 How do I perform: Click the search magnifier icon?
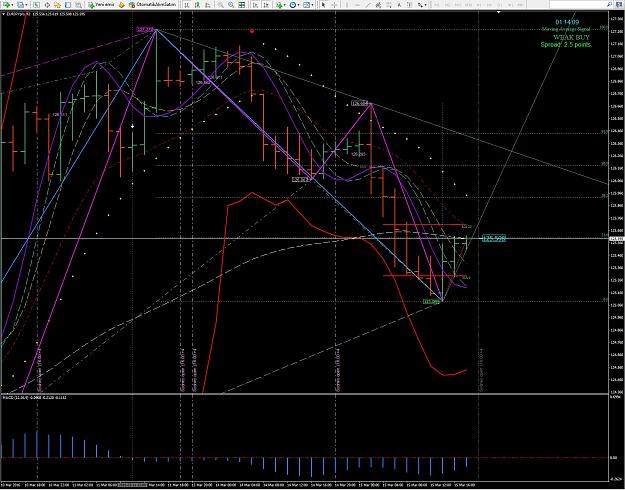click(x=609, y=4)
